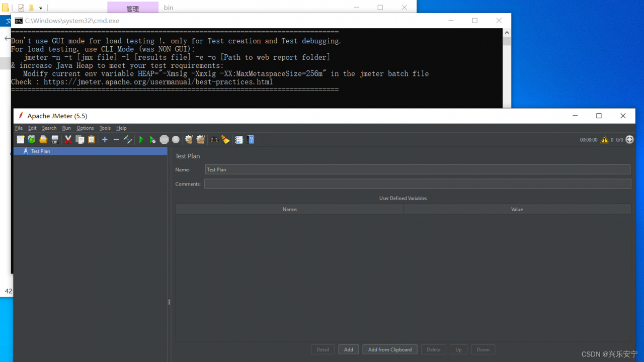Click the New test plan icon

pos(21,140)
